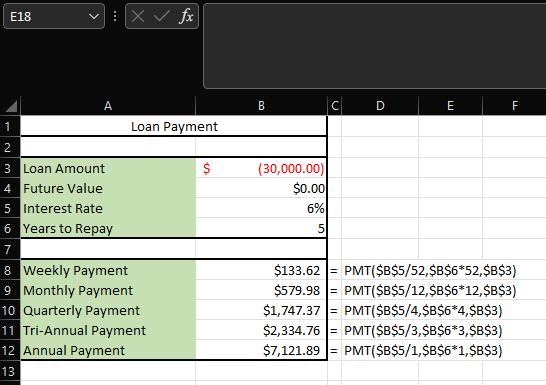
Task: Click the $579.98 monthly payment cell
Action: pos(261,290)
